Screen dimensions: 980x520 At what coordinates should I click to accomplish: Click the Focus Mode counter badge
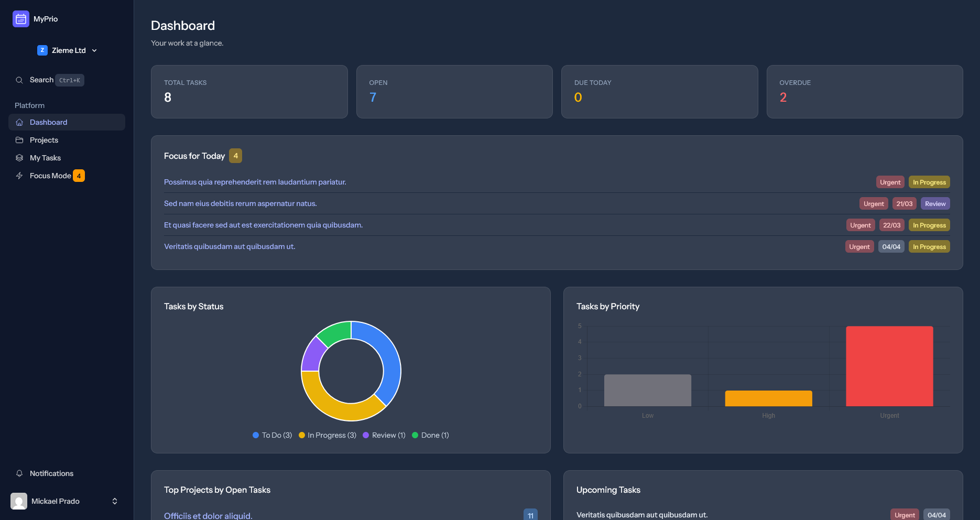pyautogui.click(x=79, y=176)
